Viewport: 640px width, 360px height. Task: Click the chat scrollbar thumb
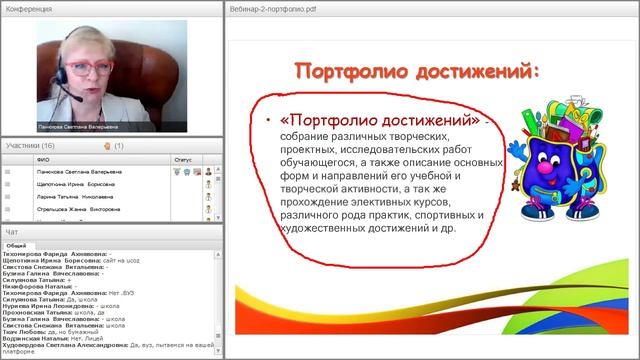[x=218, y=336]
